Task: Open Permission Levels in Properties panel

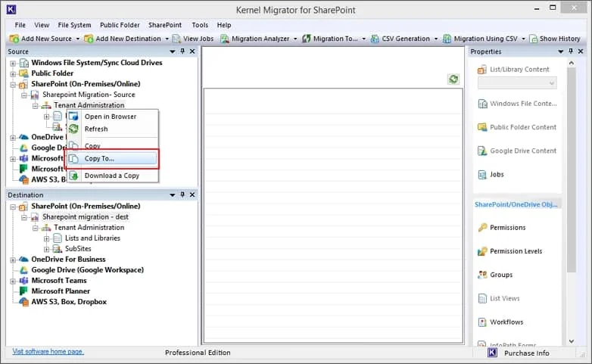Action: (510, 251)
